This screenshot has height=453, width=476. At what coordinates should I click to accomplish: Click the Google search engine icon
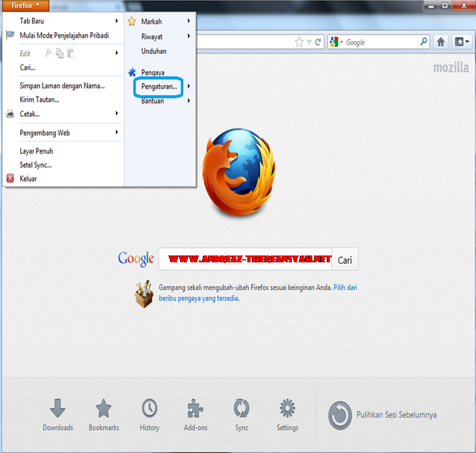coord(334,42)
